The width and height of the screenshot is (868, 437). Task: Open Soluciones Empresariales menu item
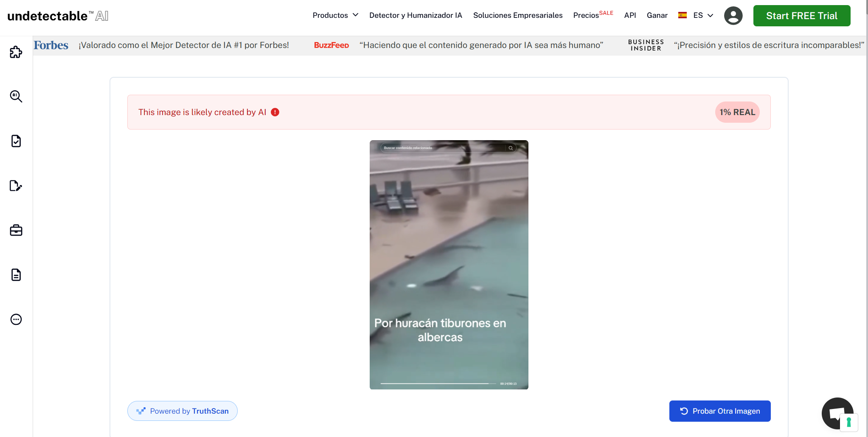click(x=517, y=15)
